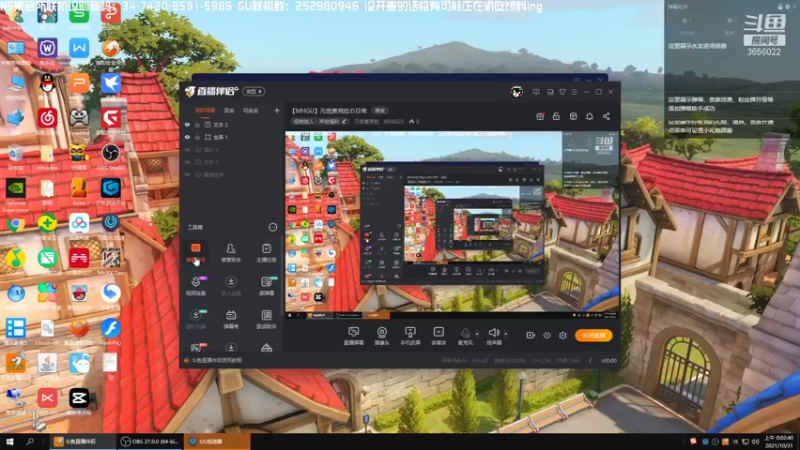800x450 pixels.
Task: Open the notification bell icon
Action: click(x=589, y=116)
